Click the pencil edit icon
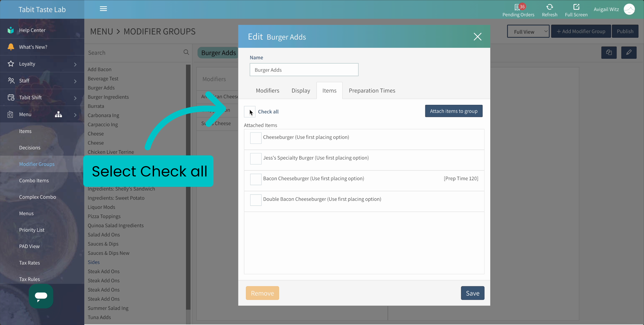644x325 pixels. pos(628,53)
